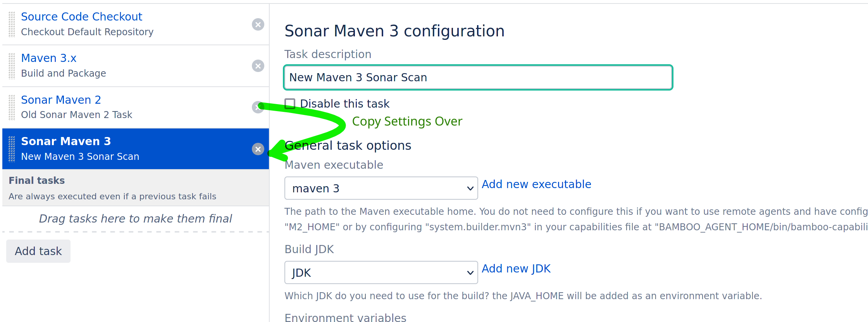868x322 pixels.
Task: Expand the Build JDK dropdown
Action: (381, 273)
